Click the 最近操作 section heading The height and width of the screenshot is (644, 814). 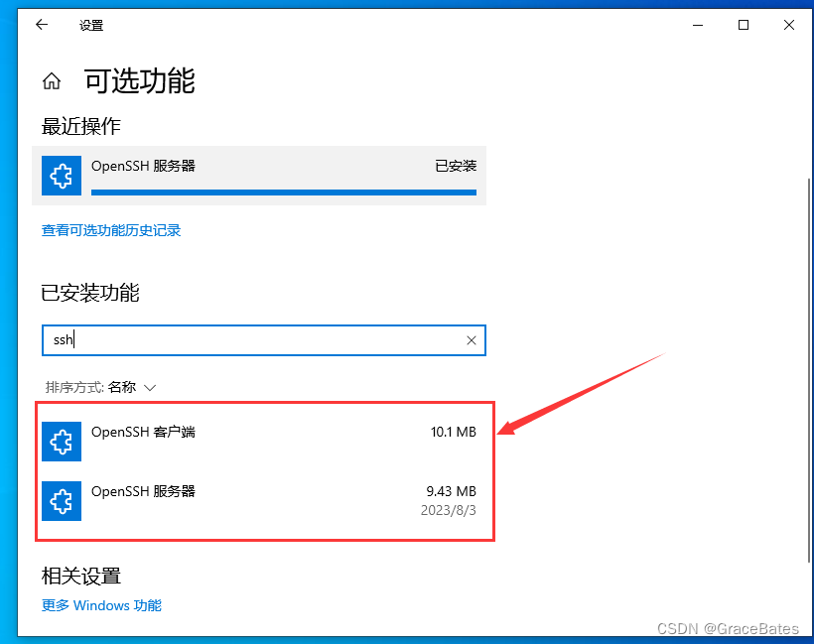[x=81, y=126]
